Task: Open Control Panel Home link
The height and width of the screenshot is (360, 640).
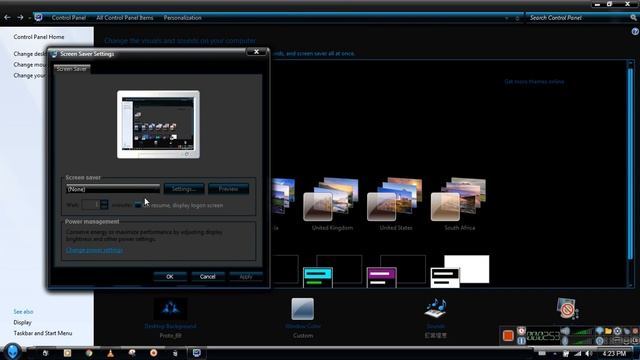Action: click(x=39, y=37)
